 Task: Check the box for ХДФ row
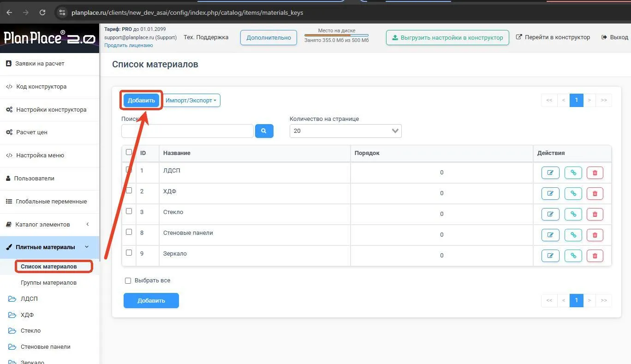[x=129, y=190]
